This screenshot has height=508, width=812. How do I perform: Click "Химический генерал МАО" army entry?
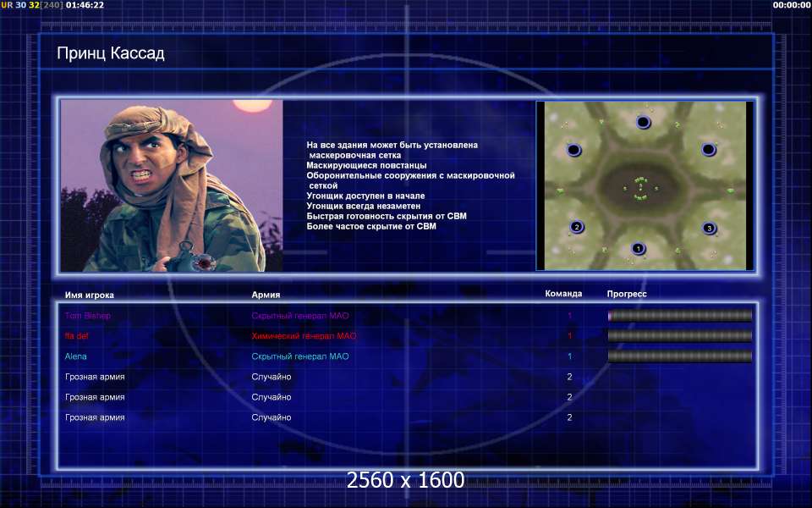304,336
